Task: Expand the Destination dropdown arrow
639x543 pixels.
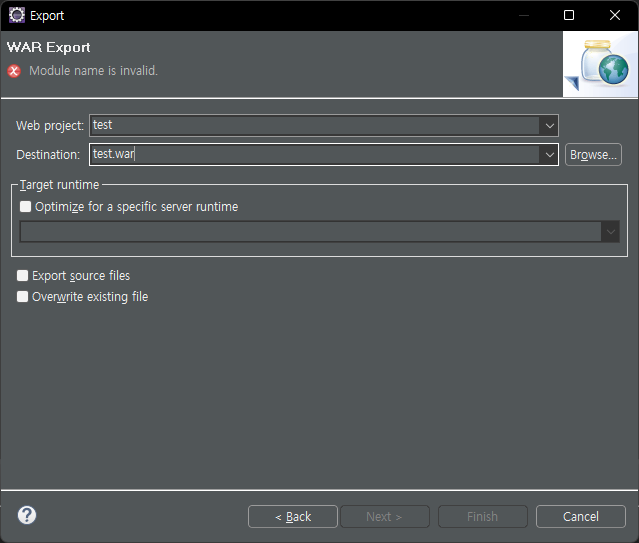Action: (549, 155)
